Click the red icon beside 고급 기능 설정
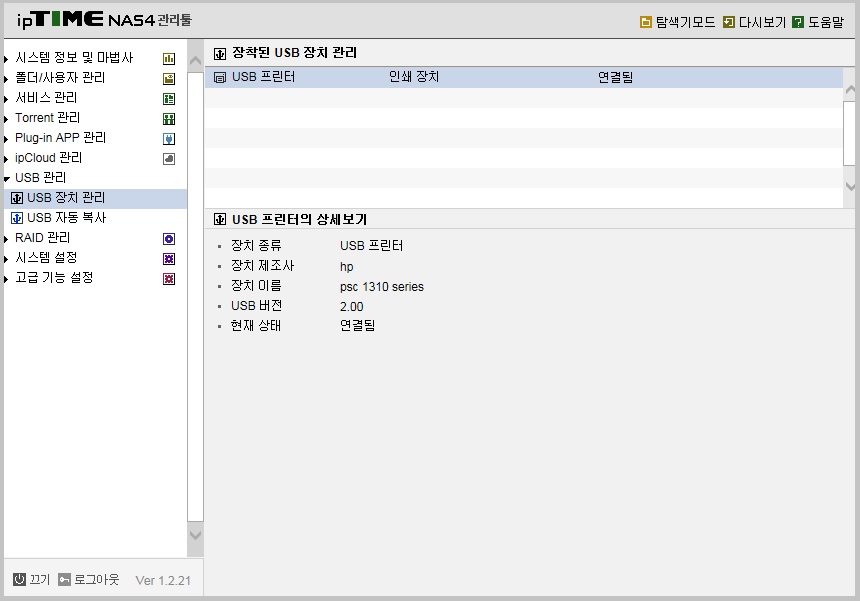The image size is (860, 601). coord(169,279)
